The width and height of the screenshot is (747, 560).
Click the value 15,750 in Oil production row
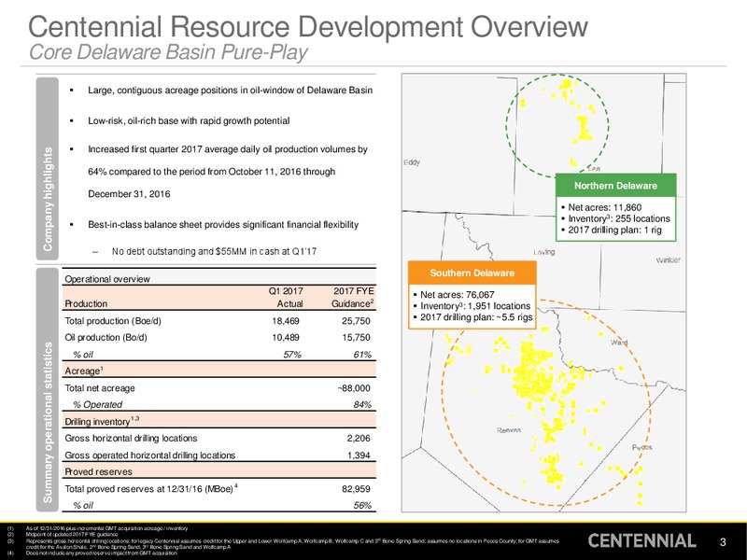(x=356, y=337)
